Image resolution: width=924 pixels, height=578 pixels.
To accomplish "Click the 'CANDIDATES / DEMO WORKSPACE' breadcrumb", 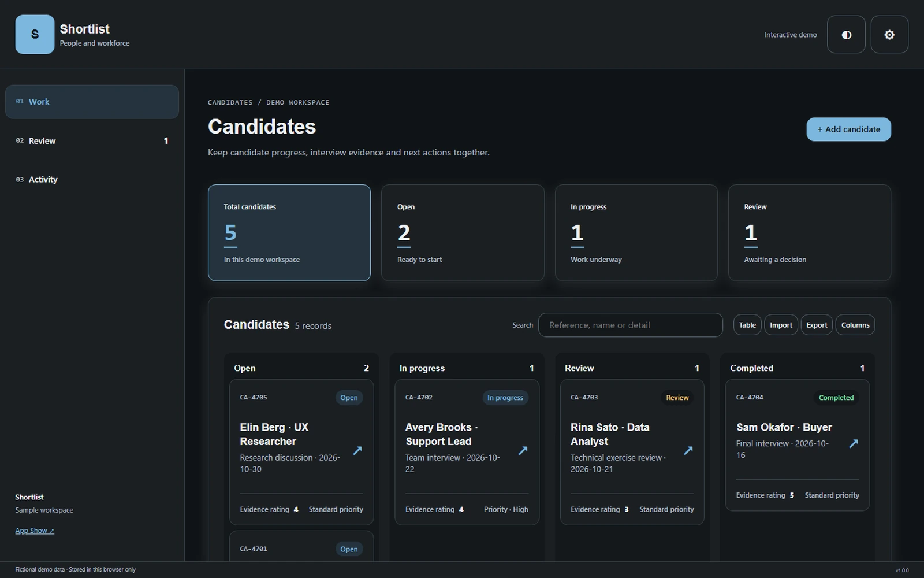I will [x=269, y=102].
